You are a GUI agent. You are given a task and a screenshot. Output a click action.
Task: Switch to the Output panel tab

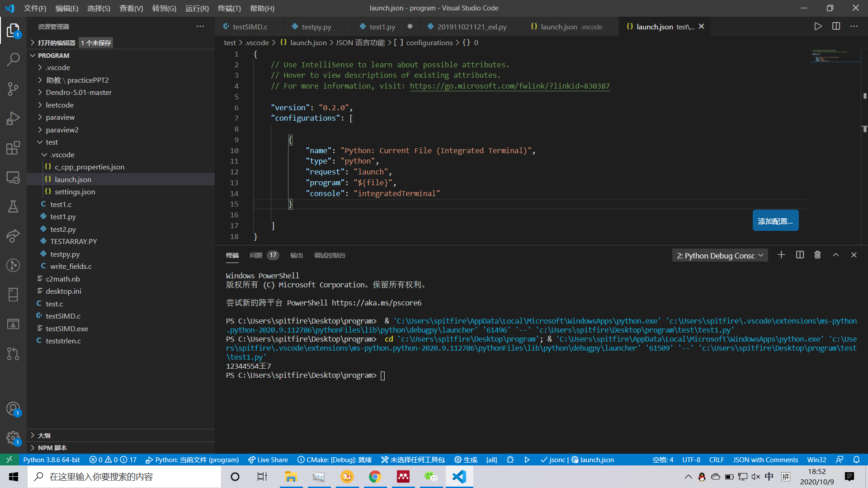pyautogui.click(x=296, y=255)
